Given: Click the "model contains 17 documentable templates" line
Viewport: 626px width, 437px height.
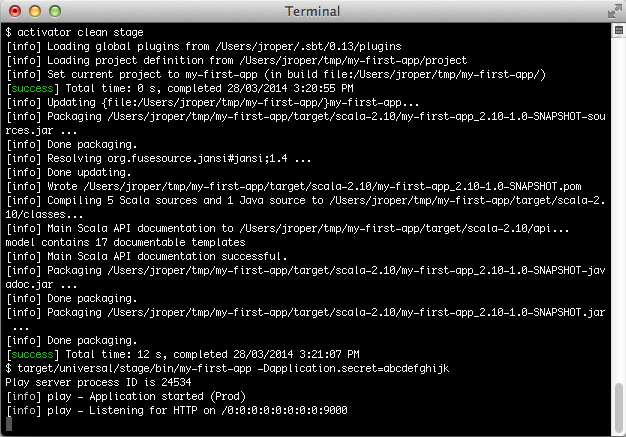Looking at the screenshot, I should click(125, 242).
